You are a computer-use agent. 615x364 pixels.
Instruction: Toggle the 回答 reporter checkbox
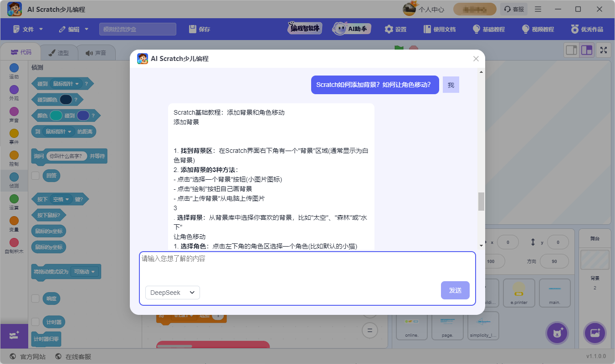click(35, 175)
